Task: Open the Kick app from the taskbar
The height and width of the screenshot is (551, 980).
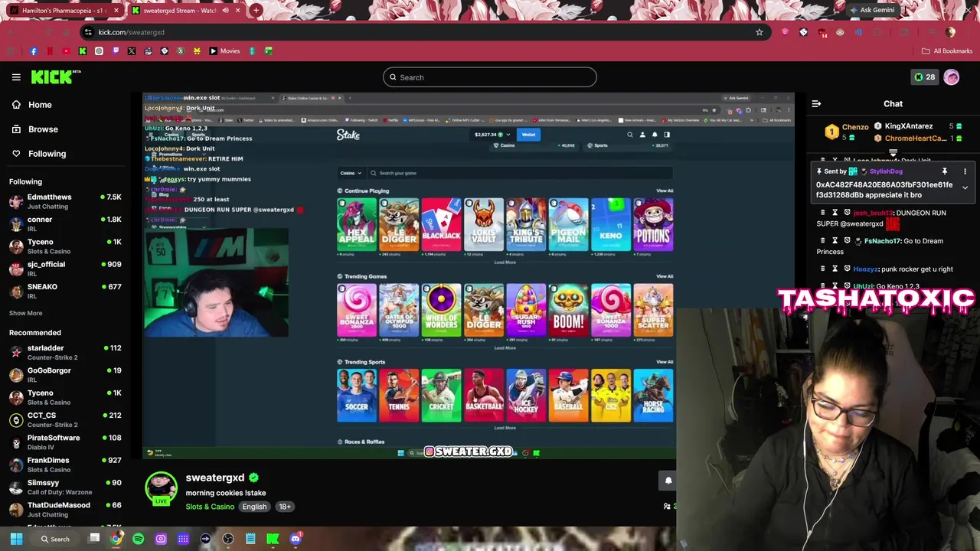Action: point(273,539)
